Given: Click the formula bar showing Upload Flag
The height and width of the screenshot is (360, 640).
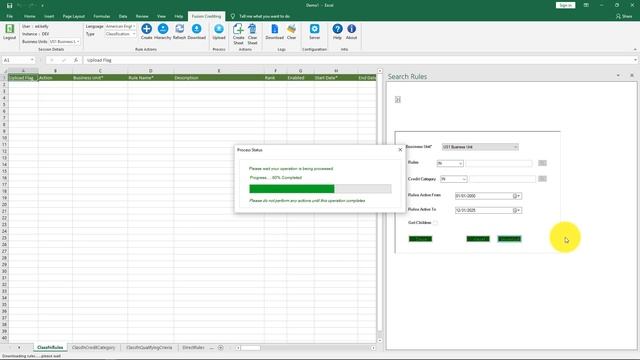Looking at the screenshot, I should point(359,60).
